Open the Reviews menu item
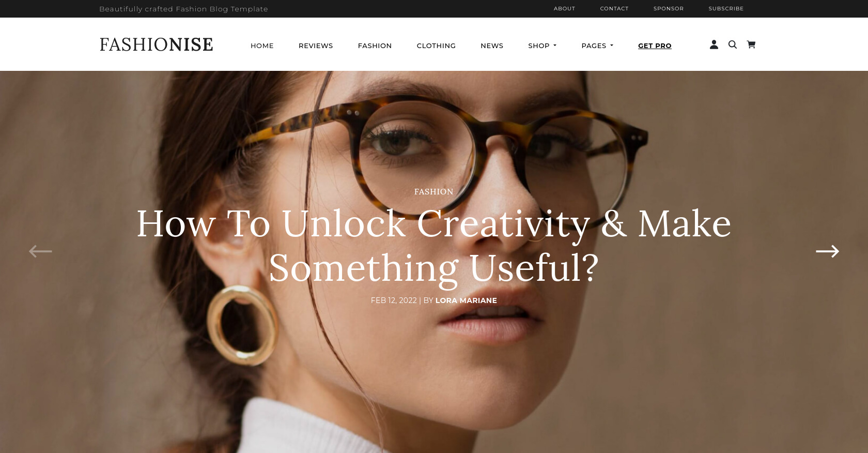868x453 pixels. [x=316, y=46]
